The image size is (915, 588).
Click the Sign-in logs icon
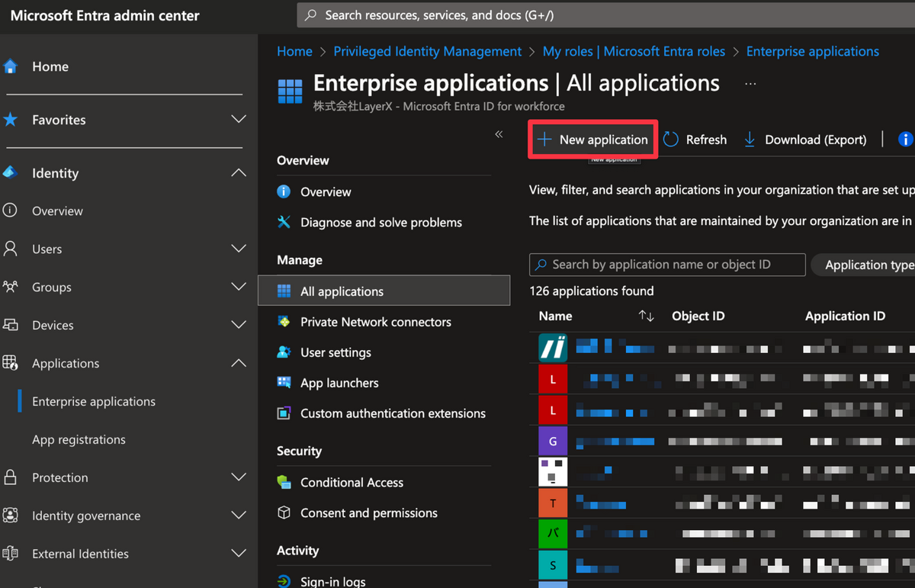[x=284, y=581]
